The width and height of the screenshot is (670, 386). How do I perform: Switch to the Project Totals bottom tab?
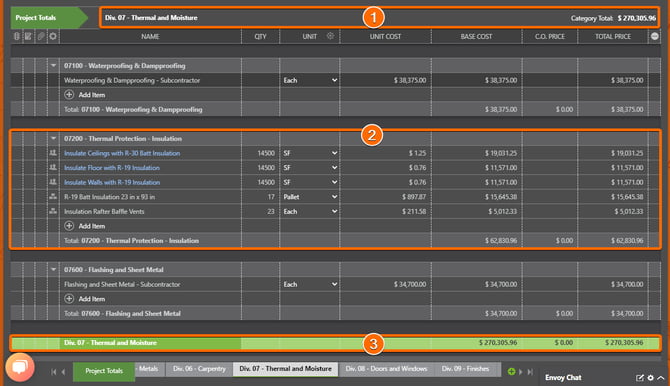pyautogui.click(x=104, y=371)
